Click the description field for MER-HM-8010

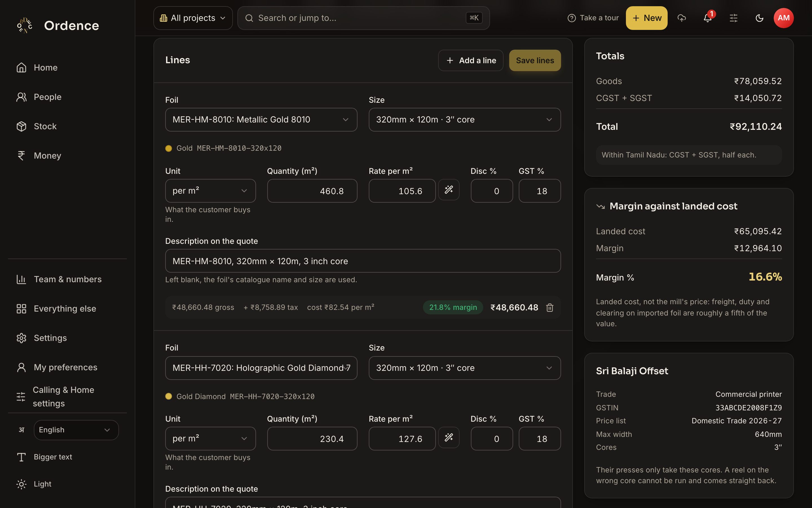363,261
